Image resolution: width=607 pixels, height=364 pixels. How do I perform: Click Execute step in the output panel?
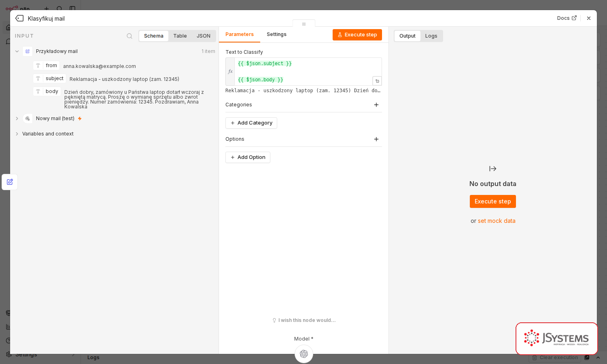pos(493,201)
